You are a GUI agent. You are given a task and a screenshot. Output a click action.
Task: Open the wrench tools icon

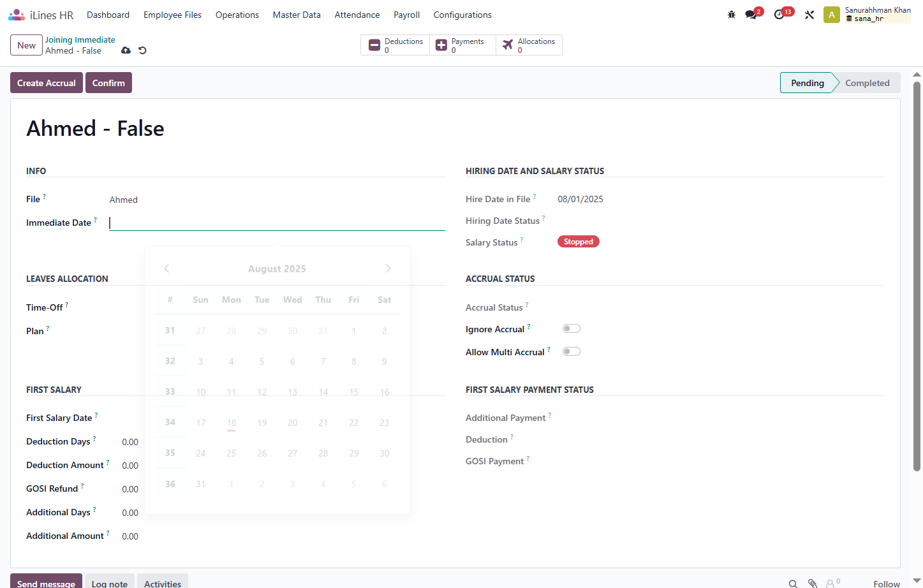click(809, 15)
